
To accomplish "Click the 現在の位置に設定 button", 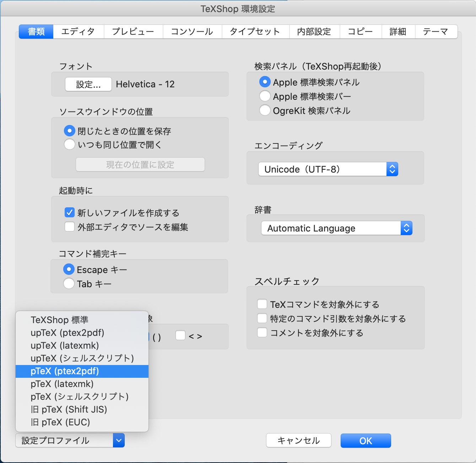I will (x=140, y=165).
